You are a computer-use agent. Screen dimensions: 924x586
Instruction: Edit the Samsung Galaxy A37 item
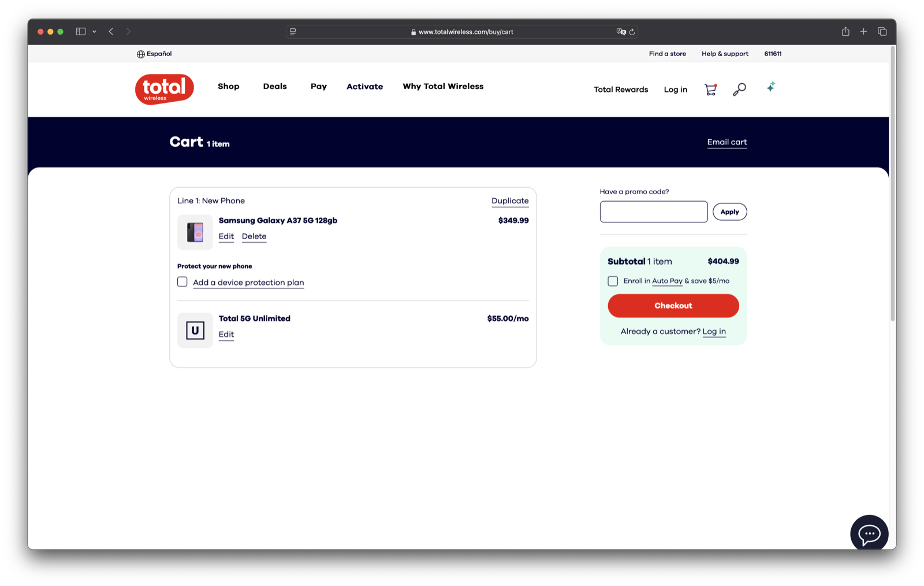point(226,236)
